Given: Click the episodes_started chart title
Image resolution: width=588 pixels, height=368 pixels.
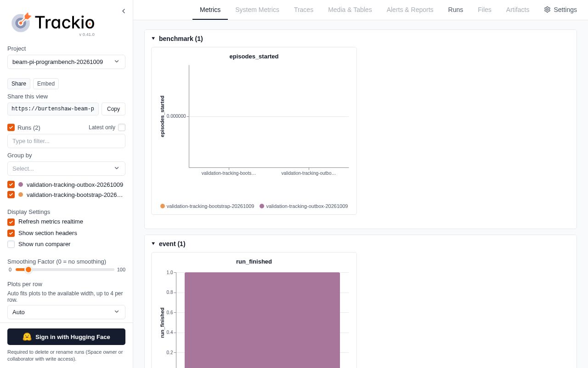Looking at the screenshot, I should point(254,57).
